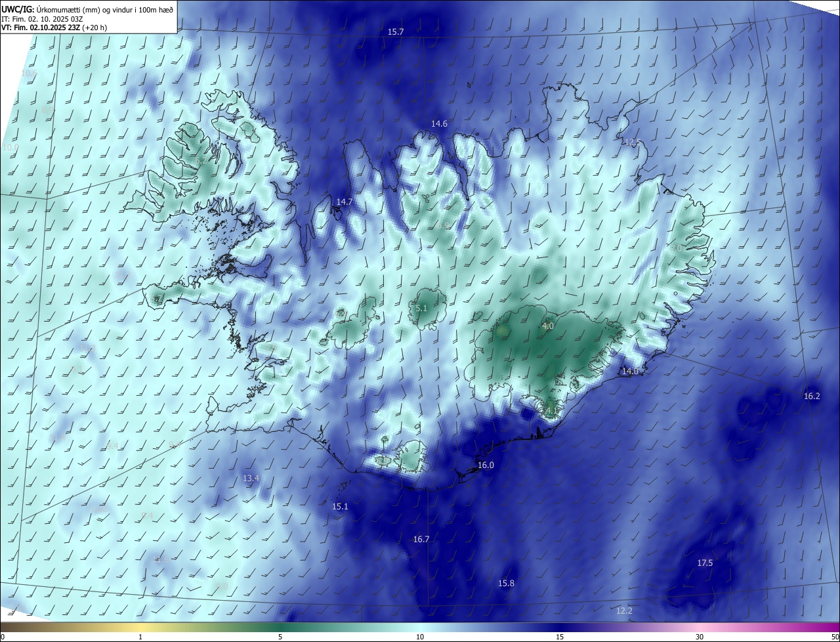
Task: Click the 14.6 value label on the map
Action: coord(439,124)
